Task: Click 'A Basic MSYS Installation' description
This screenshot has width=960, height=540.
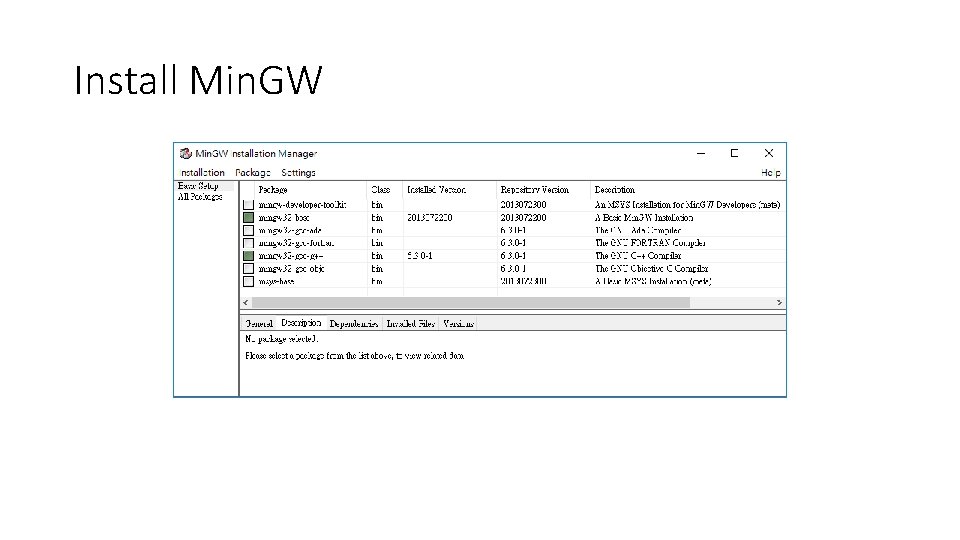Action: 653,282
